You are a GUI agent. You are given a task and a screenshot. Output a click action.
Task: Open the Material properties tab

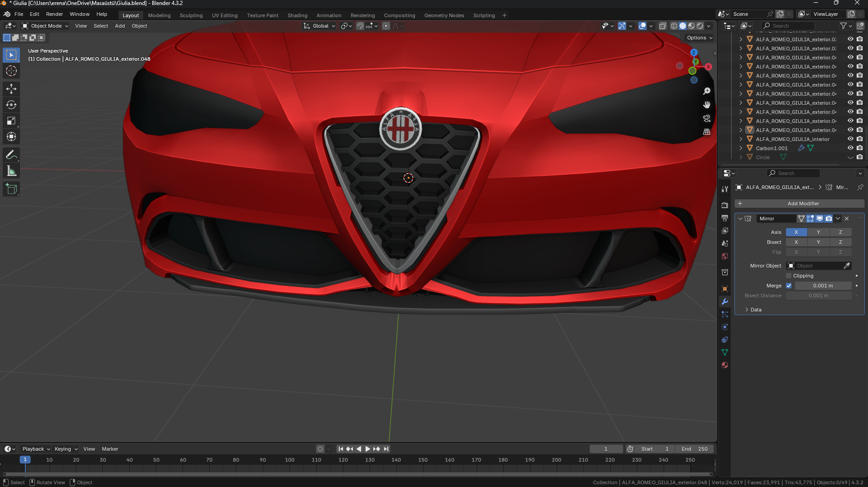(x=725, y=365)
